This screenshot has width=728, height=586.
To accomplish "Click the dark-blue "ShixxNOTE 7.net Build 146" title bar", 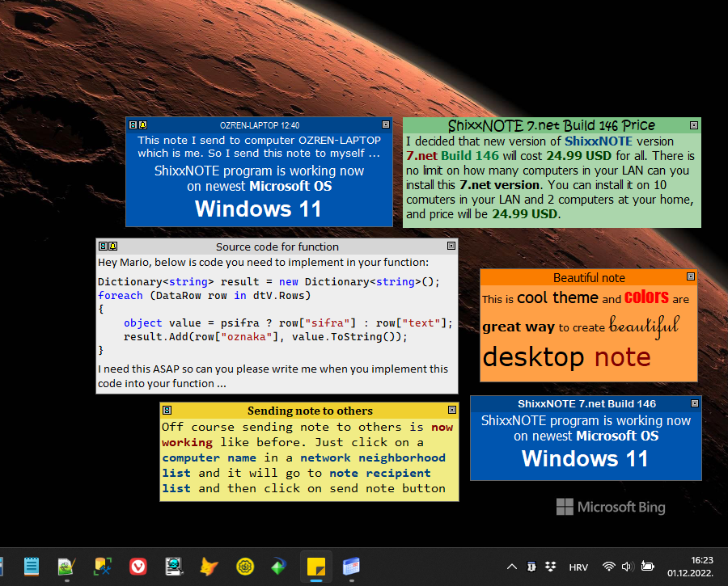I will coord(587,403).
